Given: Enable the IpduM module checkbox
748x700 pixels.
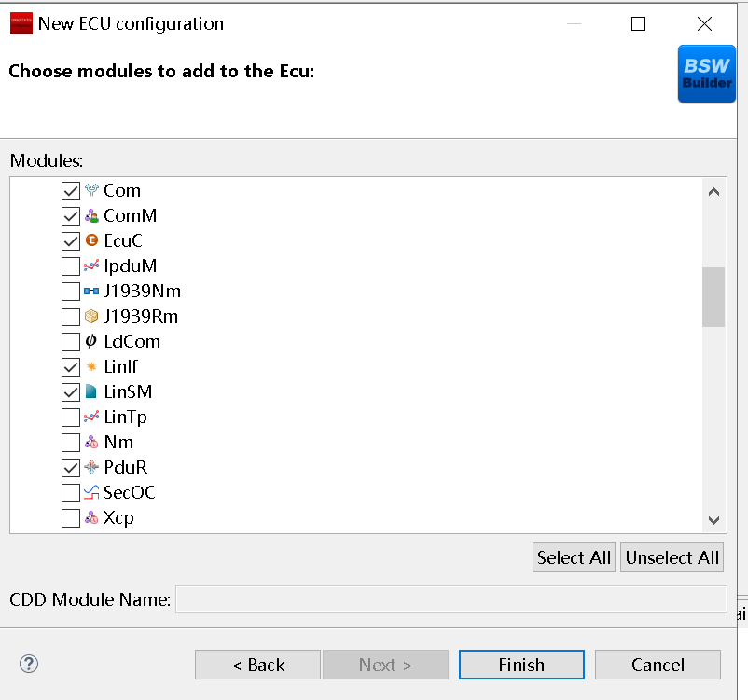Looking at the screenshot, I should tap(70, 267).
